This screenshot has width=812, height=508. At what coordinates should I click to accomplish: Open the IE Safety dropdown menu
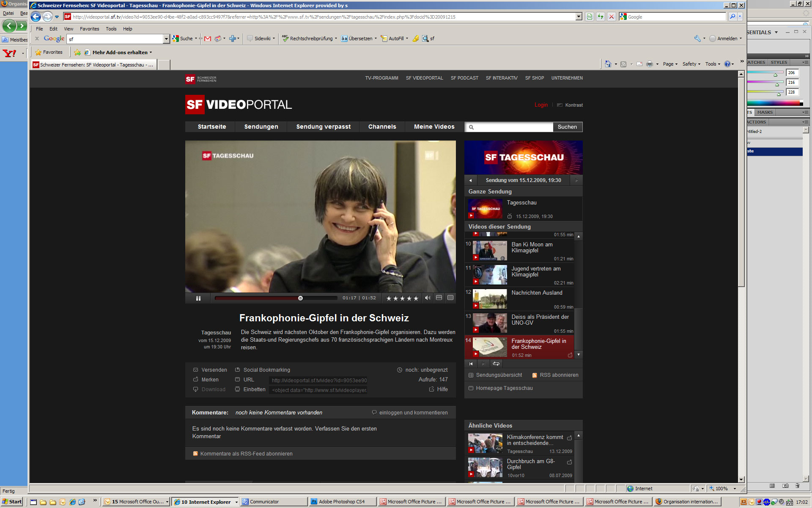[691, 64]
